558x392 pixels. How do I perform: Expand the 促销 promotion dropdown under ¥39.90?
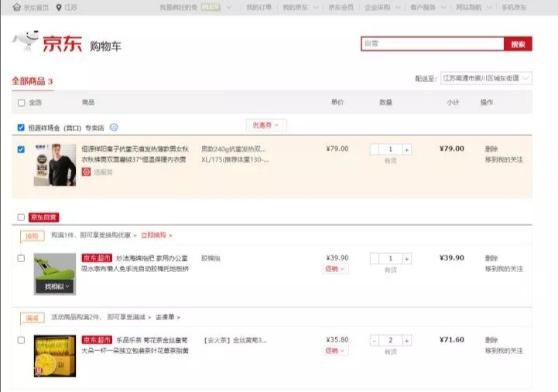(x=335, y=269)
